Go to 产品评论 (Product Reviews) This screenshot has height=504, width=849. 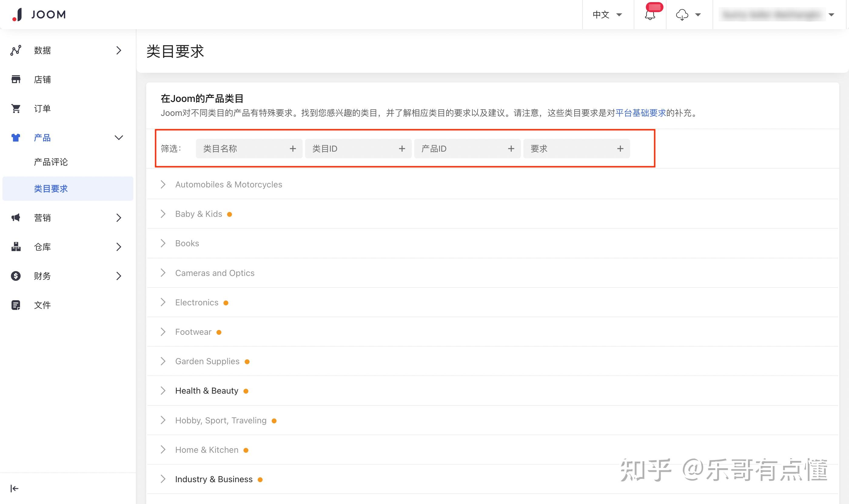pyautogui.click(x=50, y=162)
